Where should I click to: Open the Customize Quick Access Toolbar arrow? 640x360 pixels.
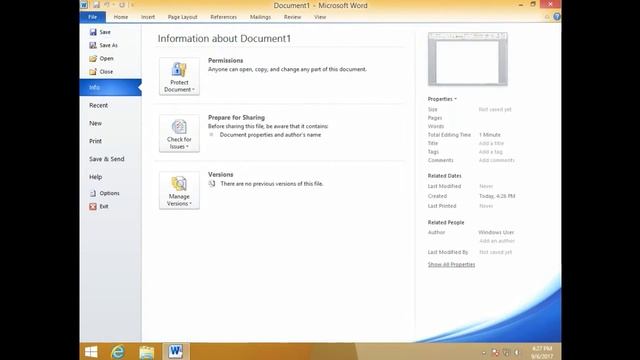(132, 5)
